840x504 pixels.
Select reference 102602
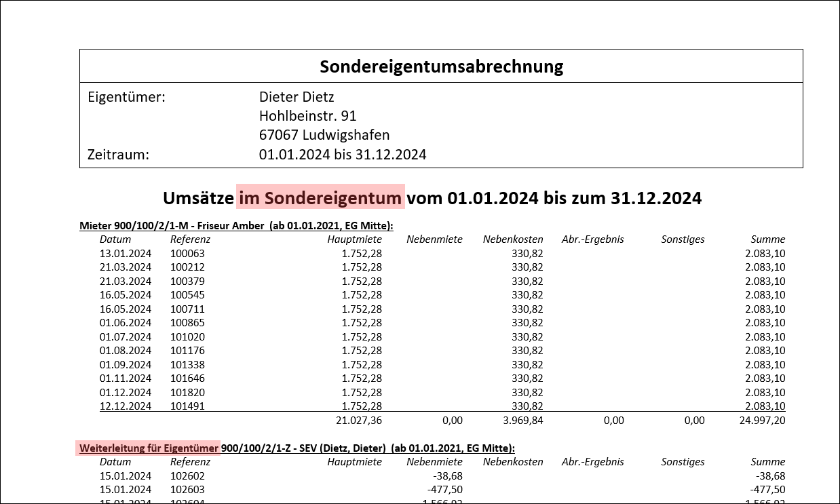click(x=187, y=476)
